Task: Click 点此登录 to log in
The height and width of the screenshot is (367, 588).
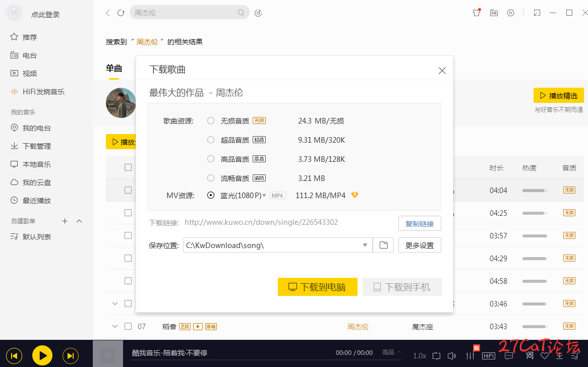Action: pyautogui.click(x=45, y=15)
